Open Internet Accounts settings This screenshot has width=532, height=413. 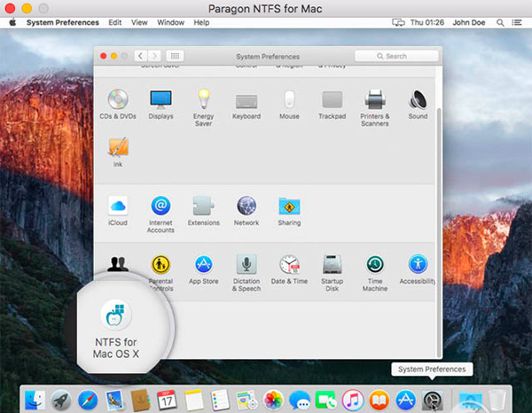click(x=160, y=214)
